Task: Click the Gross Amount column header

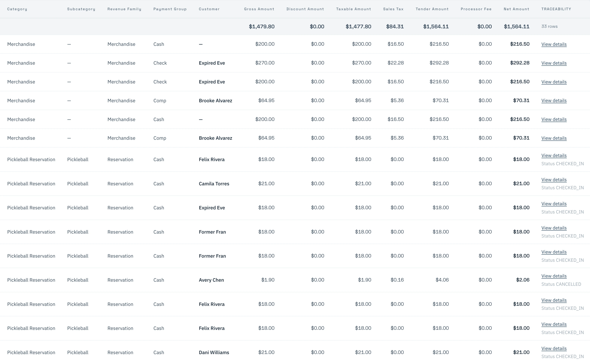Action: click(x=259, y=9)
